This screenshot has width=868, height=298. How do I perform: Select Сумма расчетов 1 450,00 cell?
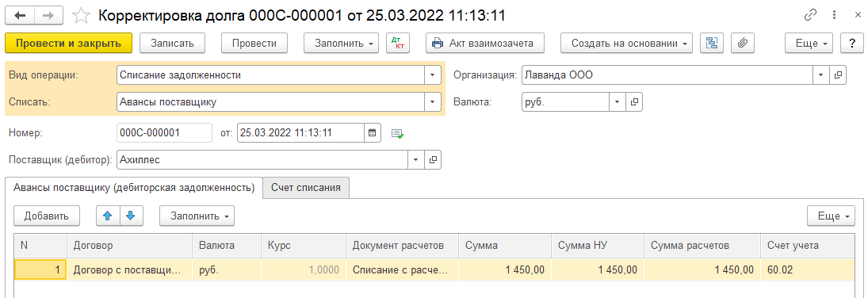click(x=702, y=269)
